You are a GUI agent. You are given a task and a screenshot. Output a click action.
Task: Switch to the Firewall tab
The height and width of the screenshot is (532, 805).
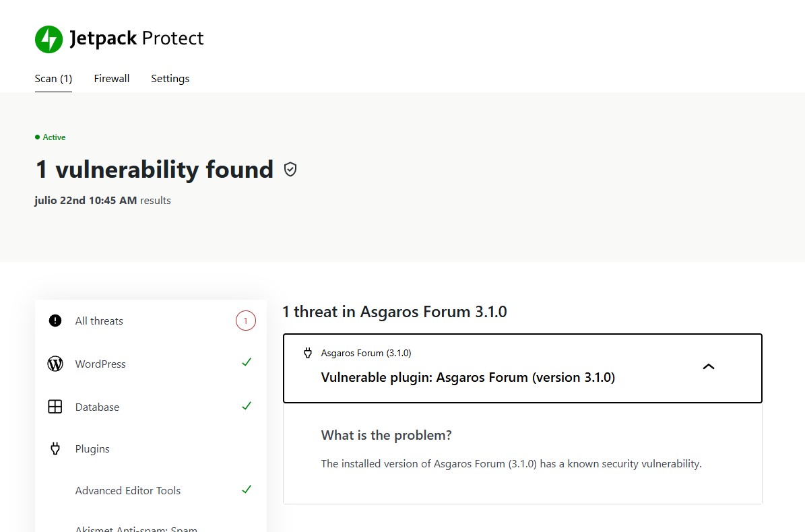[111, 79]
